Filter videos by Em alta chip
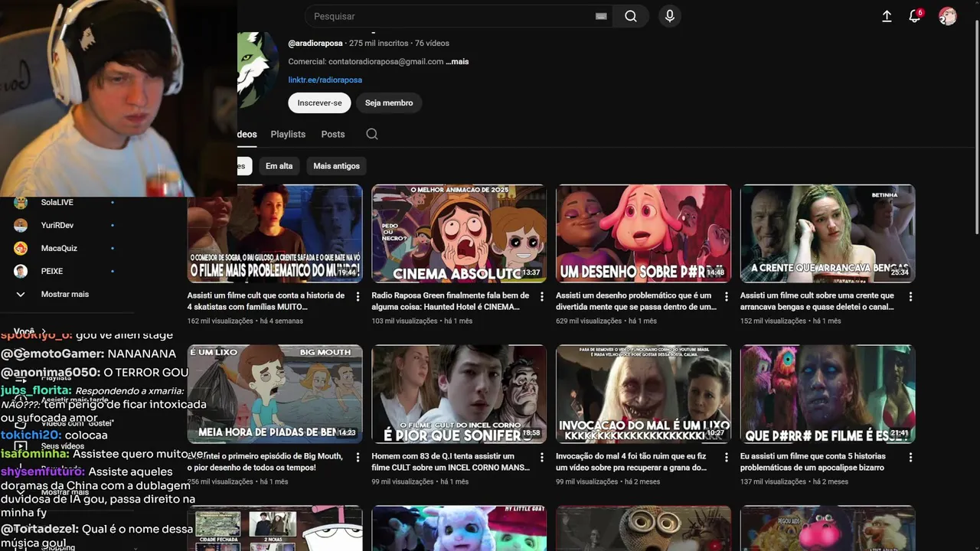Viewport: 980px width, 551px height. [x=279, y=166]
